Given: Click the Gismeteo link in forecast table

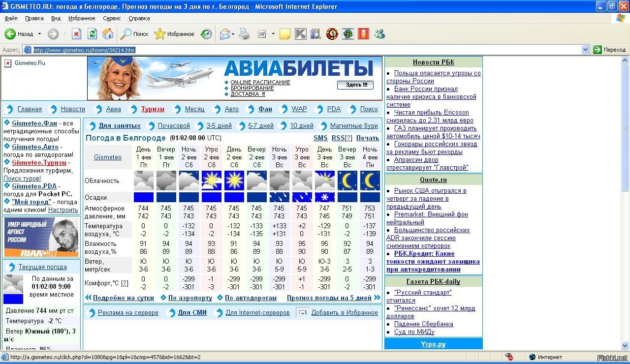Looking at the screenshot, I should [108, 157].
